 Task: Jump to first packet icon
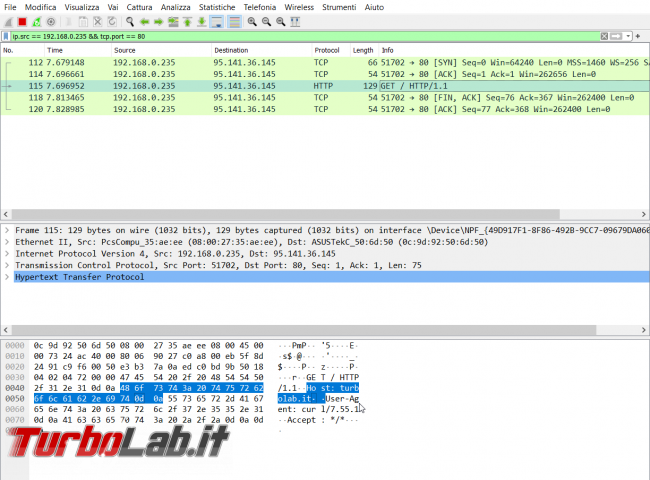187,22
